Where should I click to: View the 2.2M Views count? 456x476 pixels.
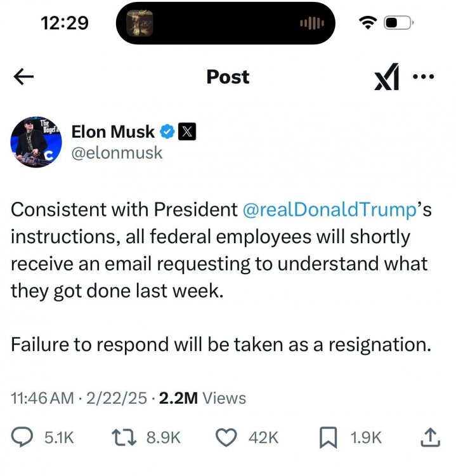pyautogui.click(x=202, y=398)
